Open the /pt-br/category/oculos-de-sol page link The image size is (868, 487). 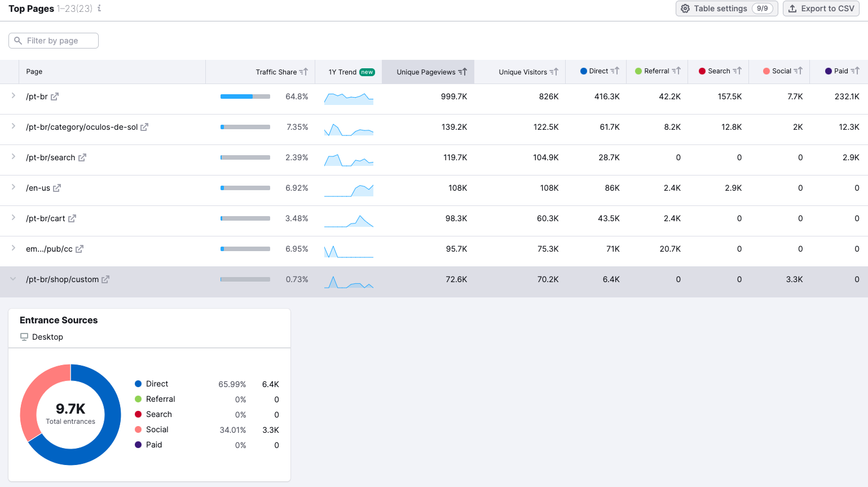click(82, 127)
